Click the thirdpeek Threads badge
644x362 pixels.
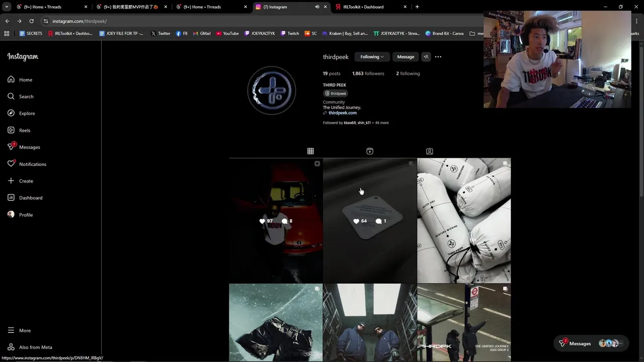336,94
